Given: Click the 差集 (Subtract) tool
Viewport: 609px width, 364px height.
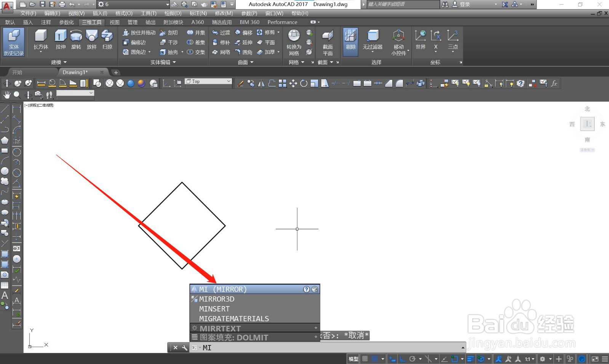Looking at the screenshot, I should pos(196,42).
